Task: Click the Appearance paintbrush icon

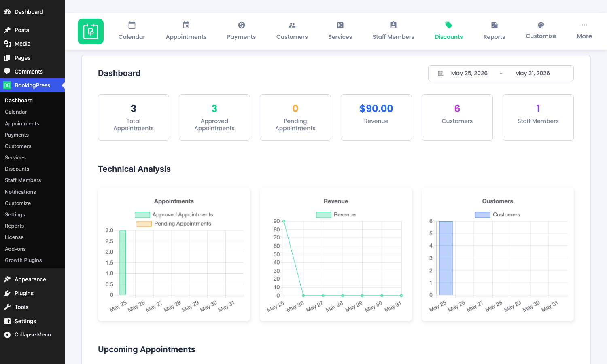Action: point(7,279)
